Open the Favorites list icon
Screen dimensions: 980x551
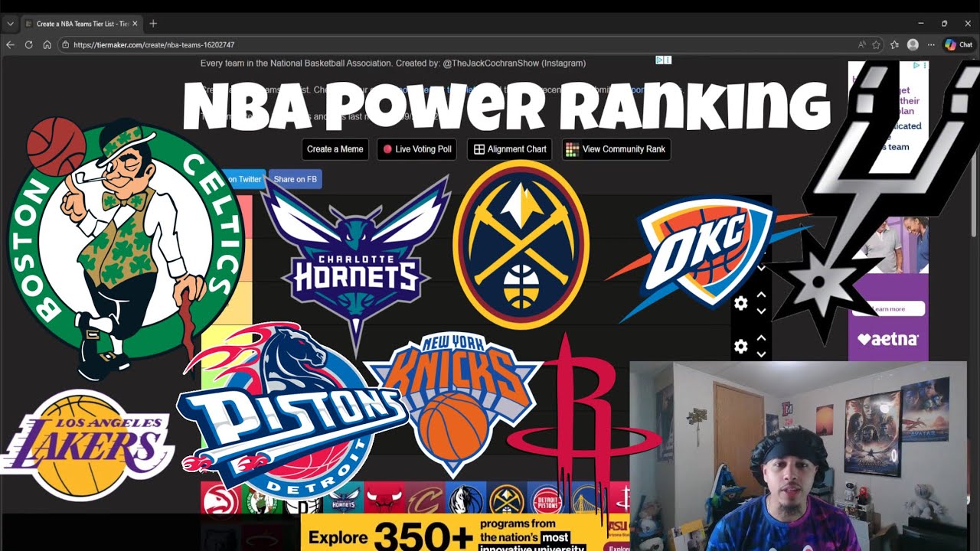[x=894, y=45]
